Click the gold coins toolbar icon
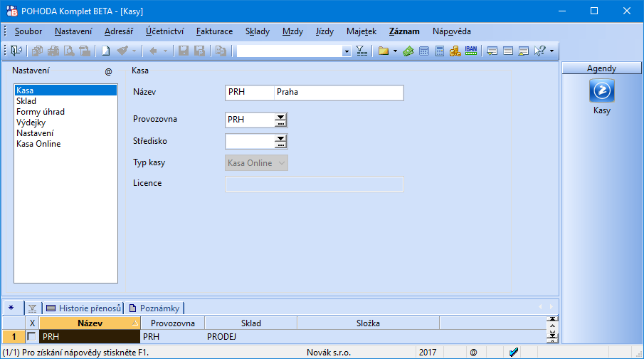Viewport: 644px width, 359px height. point(455,51)
